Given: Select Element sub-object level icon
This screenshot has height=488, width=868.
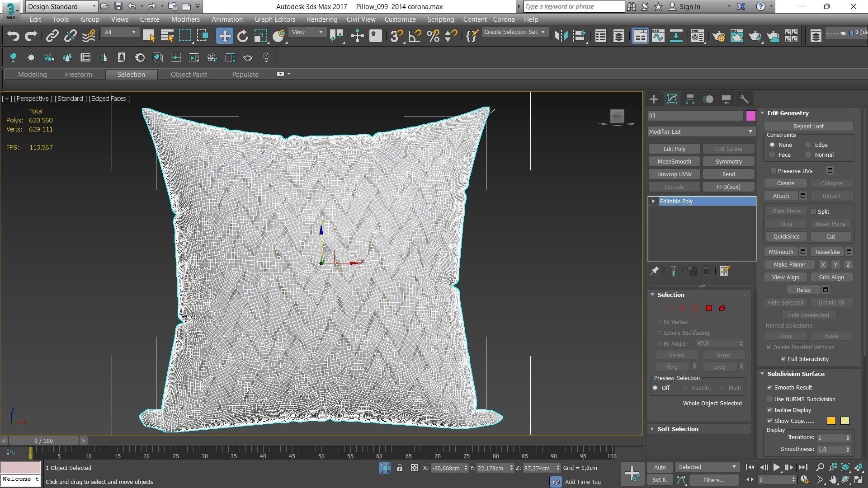Looking at the screenshot, I should (x=722, y=308).
